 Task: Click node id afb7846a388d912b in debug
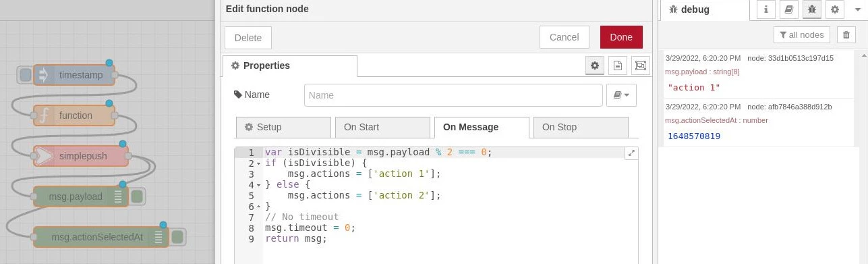click(x=799, y=107)
